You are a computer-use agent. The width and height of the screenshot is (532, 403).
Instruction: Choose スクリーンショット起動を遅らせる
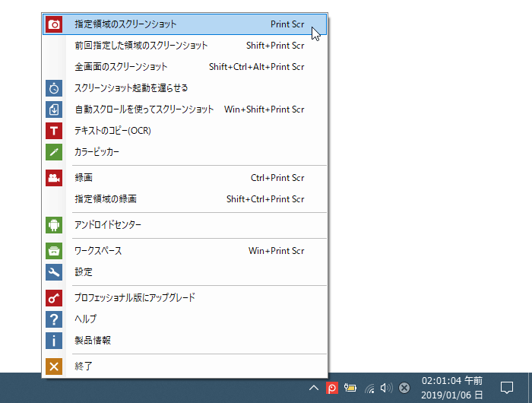pyautogui.click(x=185, y=88)
